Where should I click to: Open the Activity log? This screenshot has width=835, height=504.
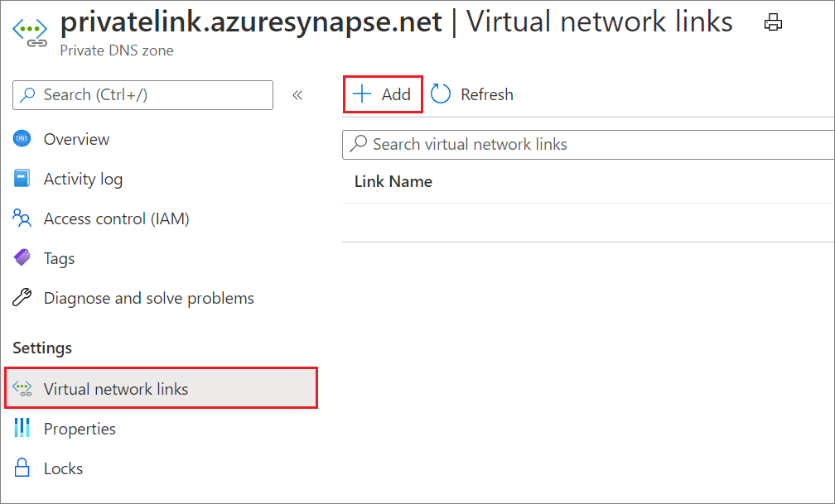pos(83,180)
